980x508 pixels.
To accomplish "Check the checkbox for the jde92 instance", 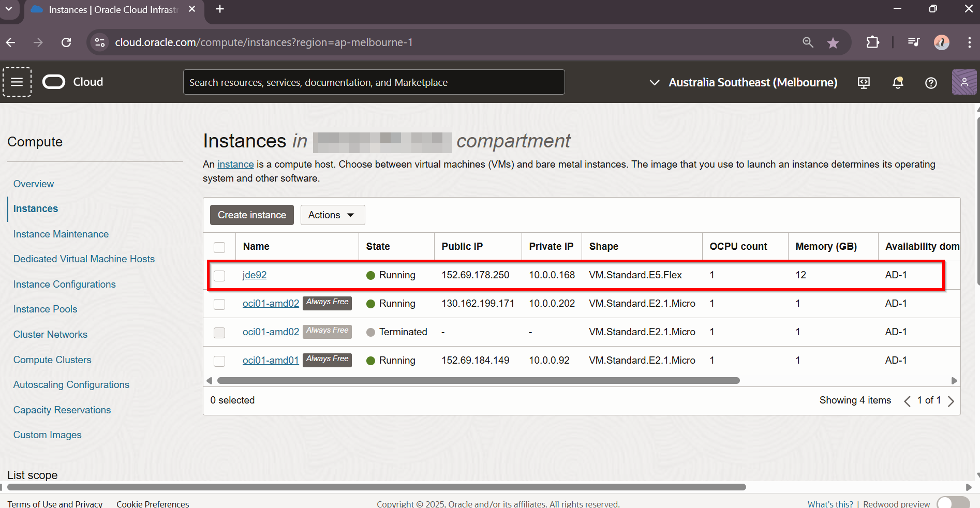I will [x=219, y=276].
